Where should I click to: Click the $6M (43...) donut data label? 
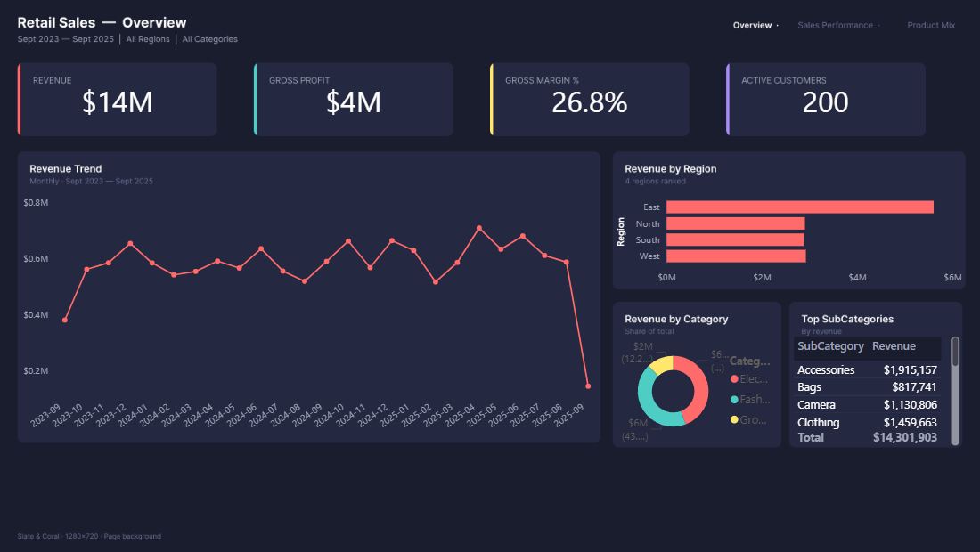click(635, 430)
